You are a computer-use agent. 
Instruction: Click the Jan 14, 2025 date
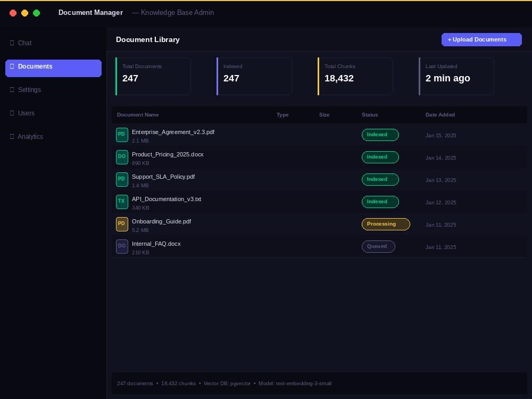440,158
